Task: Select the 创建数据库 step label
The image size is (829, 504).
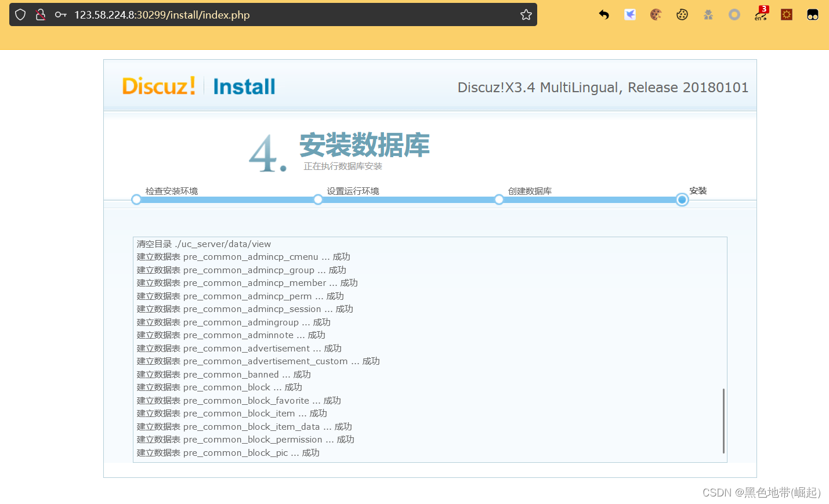Action: (529, 190)
